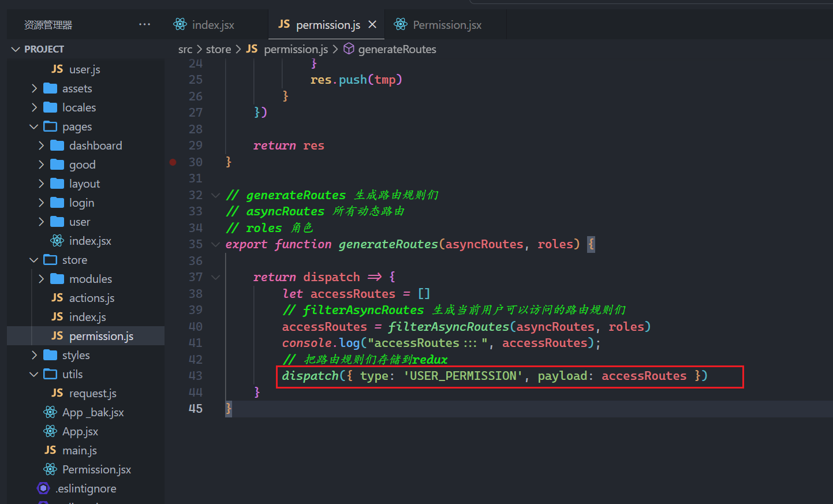Fold the dispatch arrow function at line 37
This screenshot has height=504, width=833.
pos(215,277)
